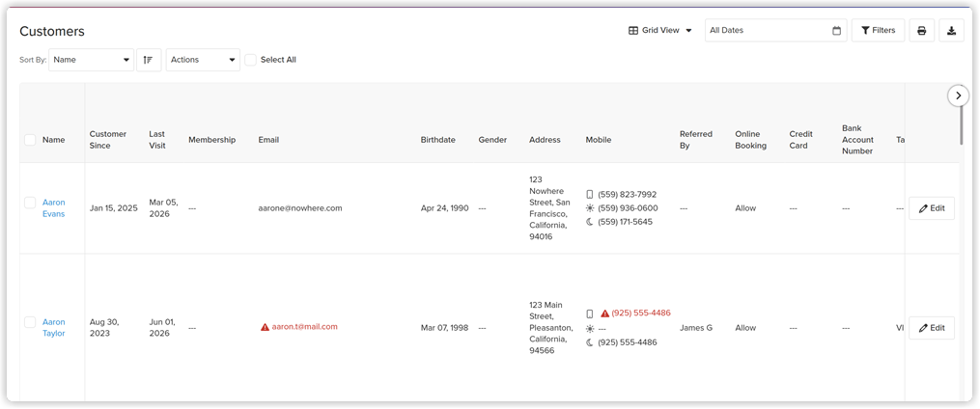The width and height of the screenshot is (980, 409).
Task: Open Aaron Evans customer profile link
Action: pyautogui.click(x=54, y=208)
